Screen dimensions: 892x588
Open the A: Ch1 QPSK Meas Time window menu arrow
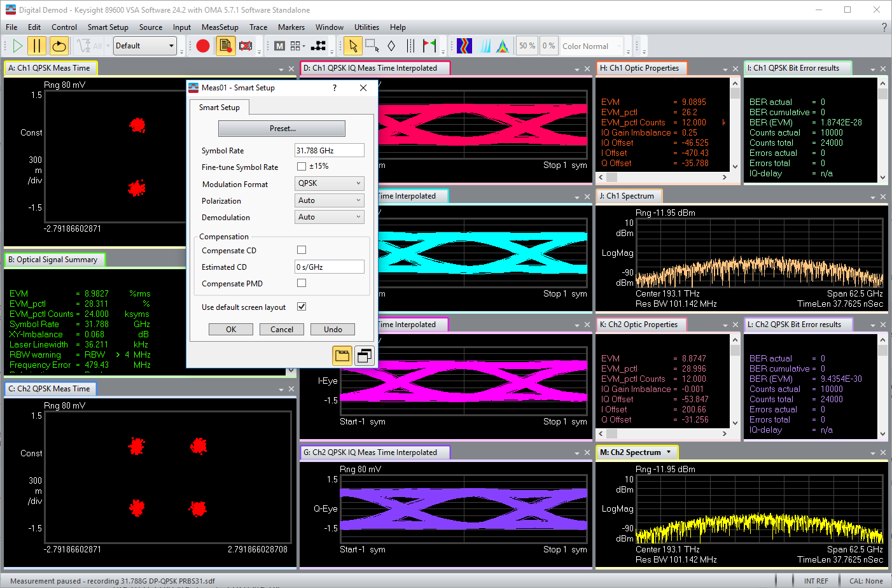pos(281,69)
